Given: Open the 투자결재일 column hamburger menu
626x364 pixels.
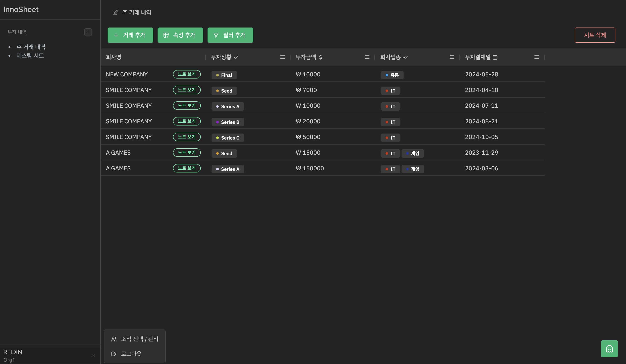Looking at the screenshot, I should coord(536,57).
